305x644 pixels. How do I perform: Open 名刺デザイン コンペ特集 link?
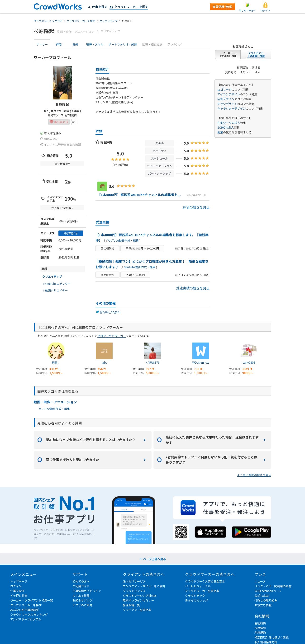226,99
